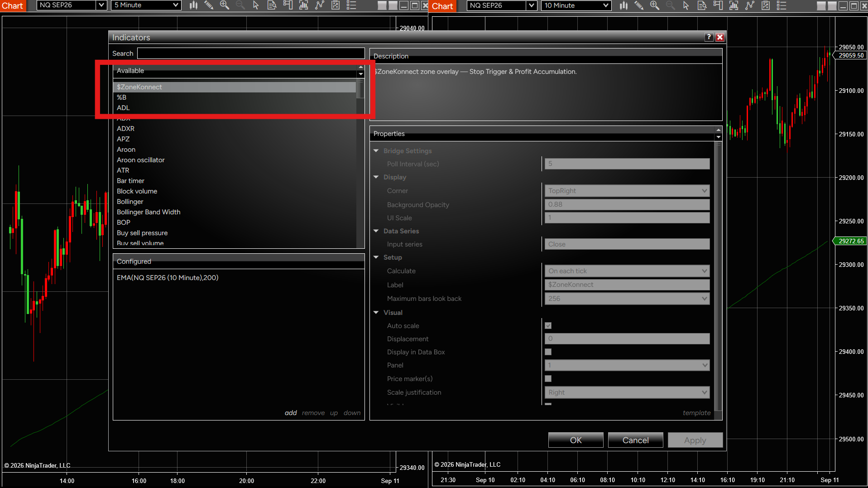Open Strategies icon in 10 Minute chart toolbar
The height and width of the screenshot is (488, 868).
(766, 5)
